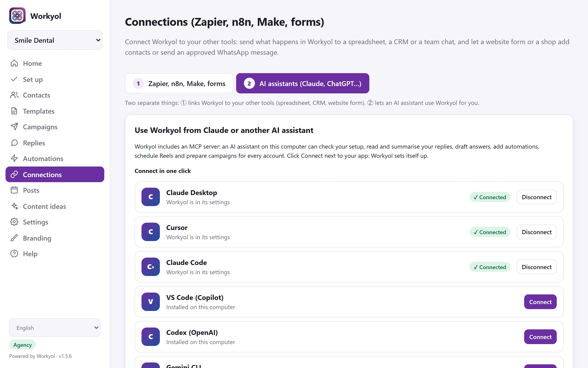
Task: Click the Agency plan badge
Action: [x=22, y=345]
